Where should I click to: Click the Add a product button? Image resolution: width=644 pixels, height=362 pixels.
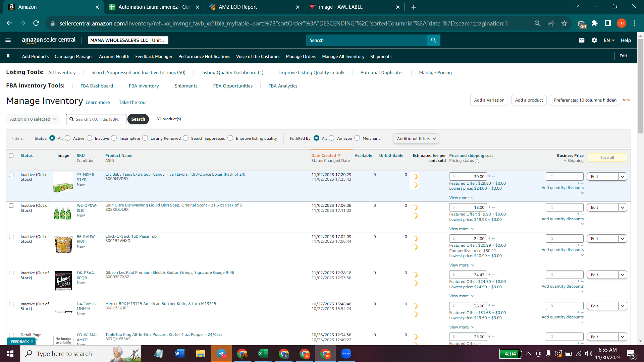(529, 100)
